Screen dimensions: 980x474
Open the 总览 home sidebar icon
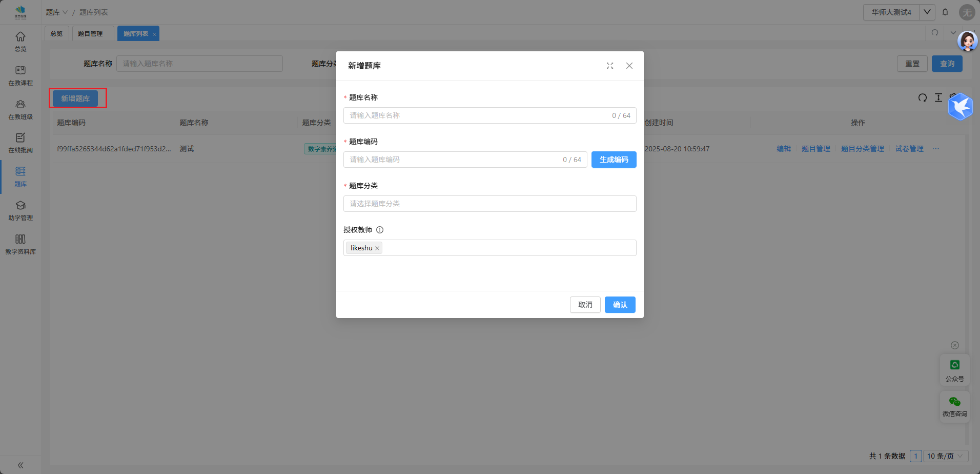click(x=21, y=42)
